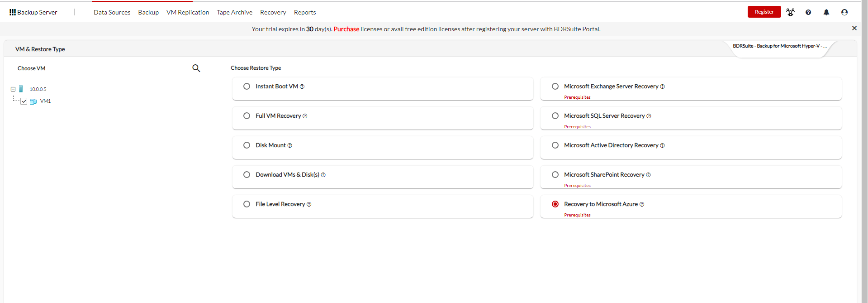Dismiss the trial expiry banner
The width and height of the screenshot is (868, 303).
(854, 28)
